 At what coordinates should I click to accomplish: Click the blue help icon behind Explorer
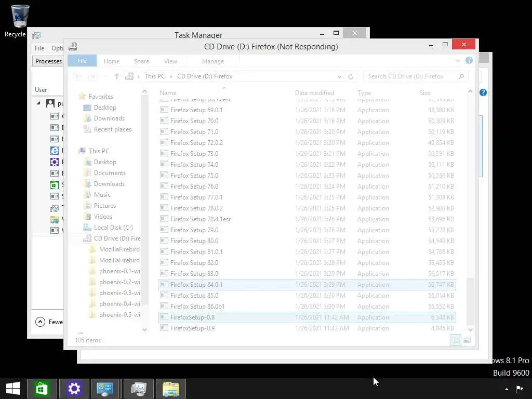tap(483, 92)
